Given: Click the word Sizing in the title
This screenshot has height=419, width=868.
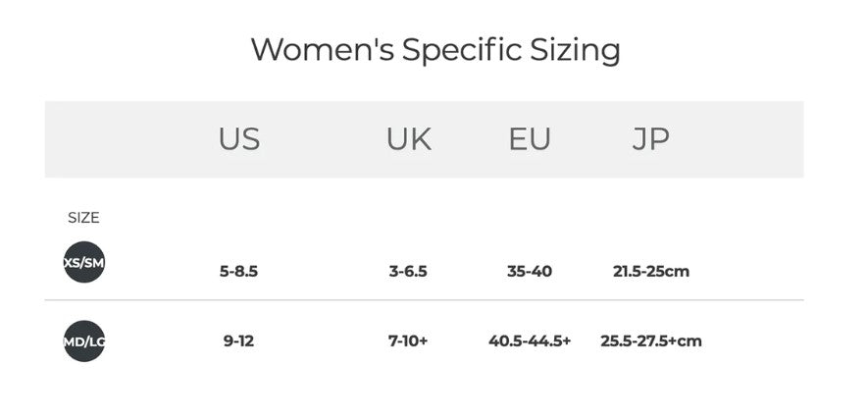Looking at the screenshot, I should [570, 48].
